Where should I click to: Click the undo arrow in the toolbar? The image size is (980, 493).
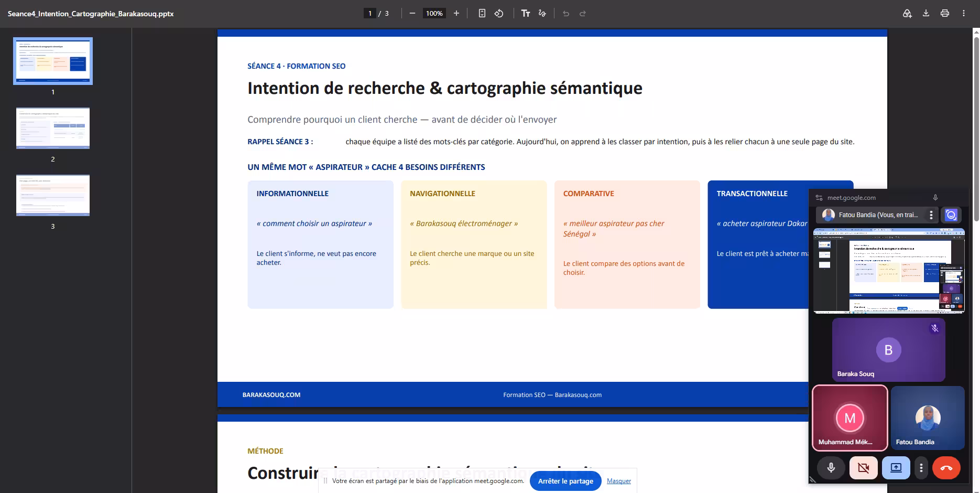pyautogui.click(x=566, y=14)
